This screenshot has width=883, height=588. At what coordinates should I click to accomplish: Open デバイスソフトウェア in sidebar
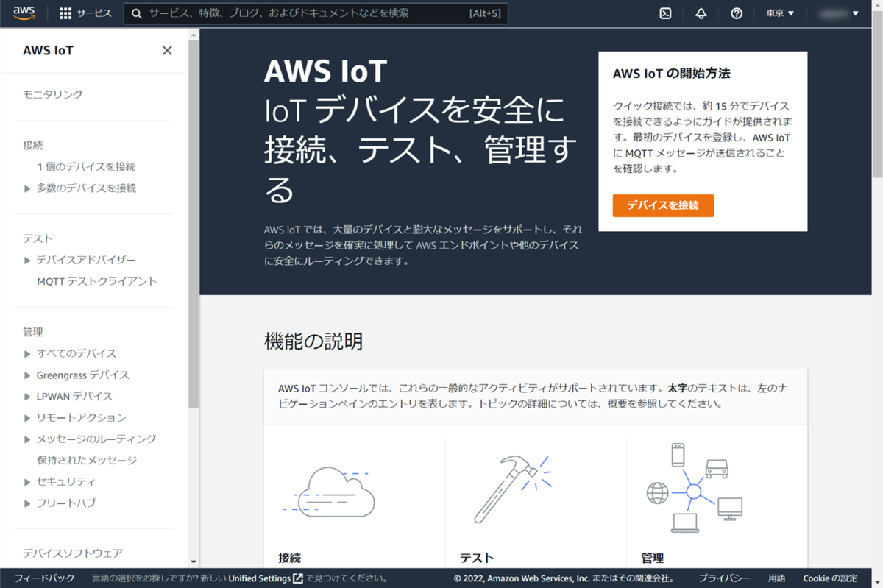[x=73, y=553]
